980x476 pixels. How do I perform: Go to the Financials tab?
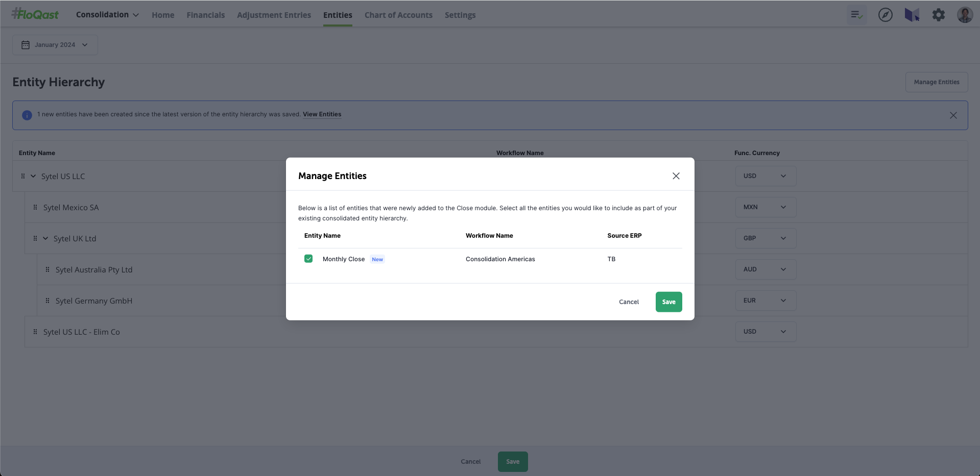206,15
